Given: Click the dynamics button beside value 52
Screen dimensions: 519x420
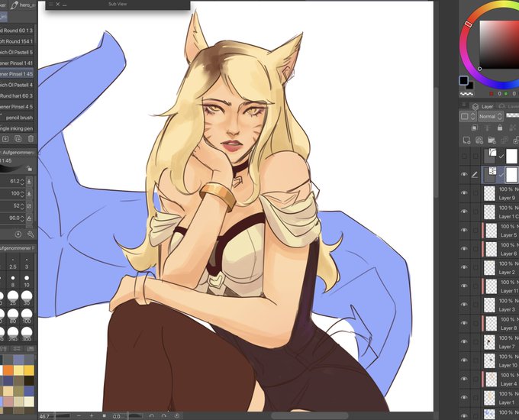Looking at the screenshot, I should pos(30,205).
